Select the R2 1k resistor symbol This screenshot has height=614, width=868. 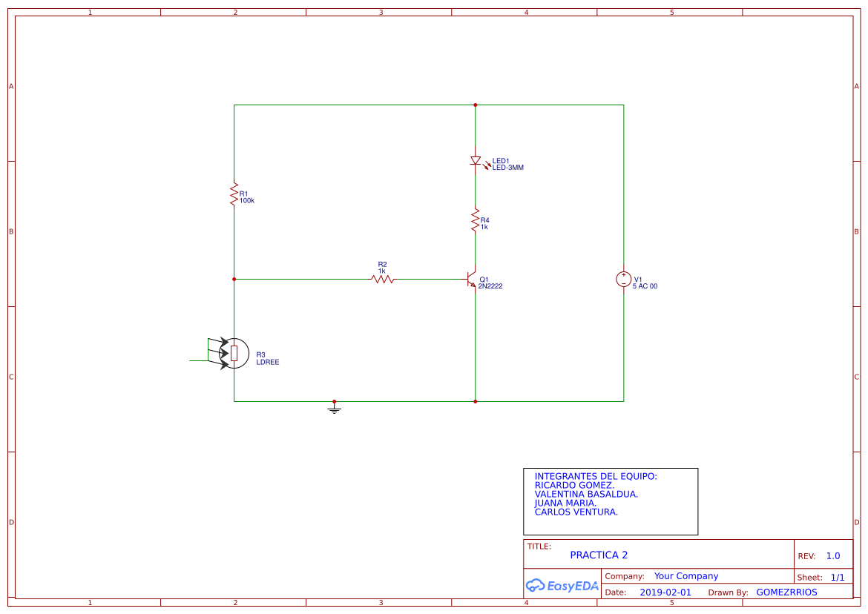pos(381,280)
